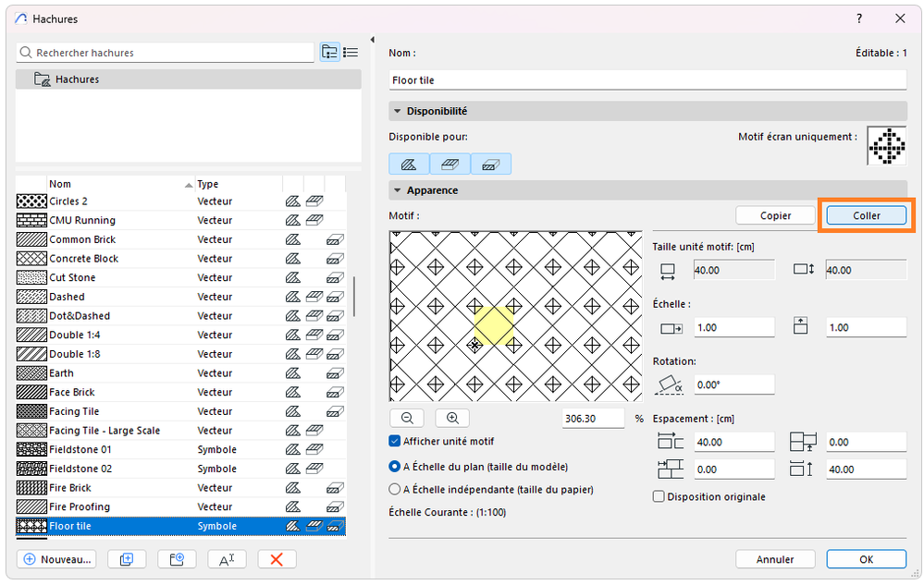Click the rotation angle icon
Screen dimensions: 924x585
pyautogui.click(x=670, y=384)
